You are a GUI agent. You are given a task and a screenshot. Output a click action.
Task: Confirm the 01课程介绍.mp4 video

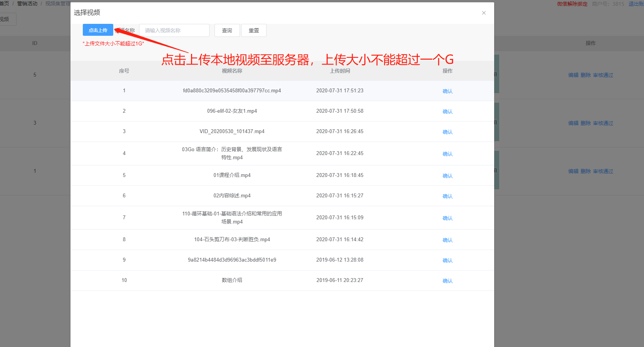447,176
